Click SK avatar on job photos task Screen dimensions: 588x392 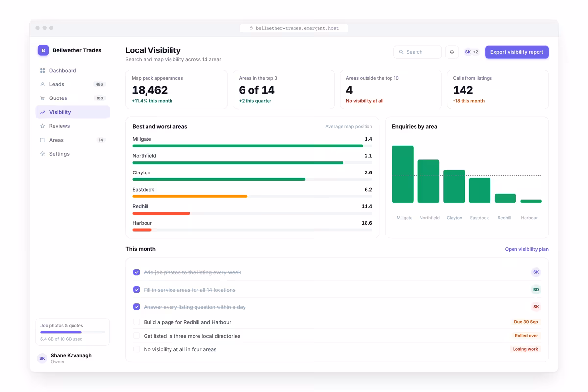pyautogui.click(x=536, y=272)
